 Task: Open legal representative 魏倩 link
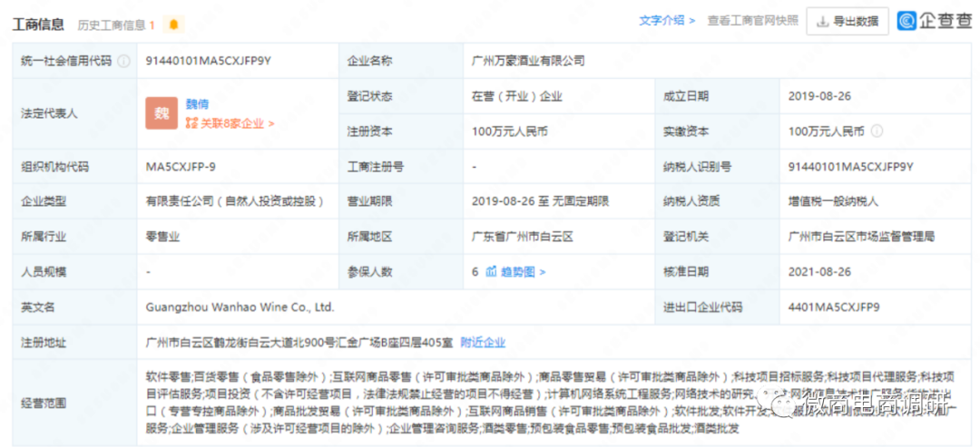coord(197,104)
